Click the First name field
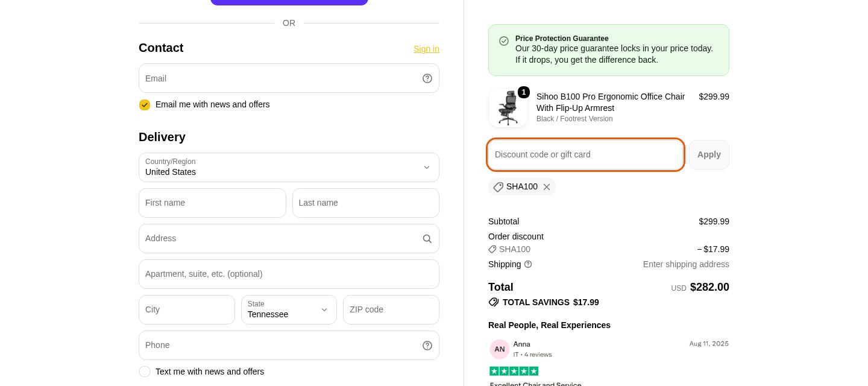 (212, 203)
